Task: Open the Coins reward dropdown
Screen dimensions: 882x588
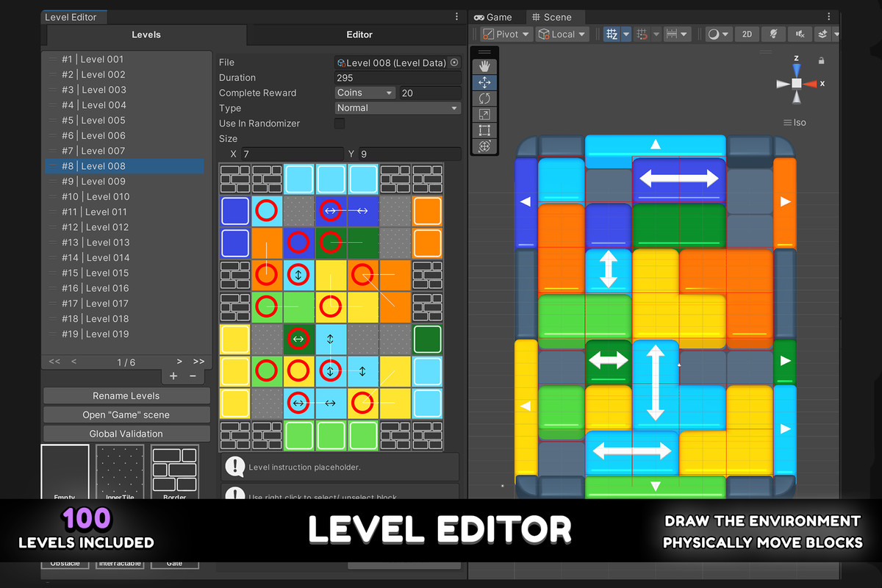Action: click(x=365, y=93)
